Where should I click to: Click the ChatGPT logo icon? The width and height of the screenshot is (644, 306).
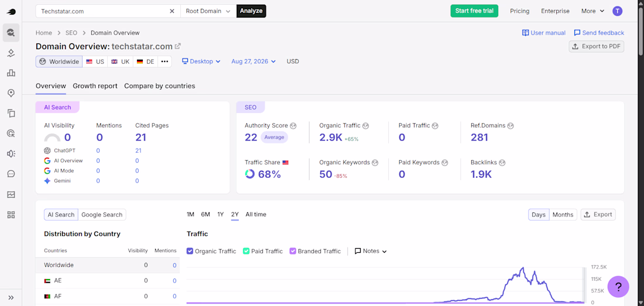[x=47, y=150]
